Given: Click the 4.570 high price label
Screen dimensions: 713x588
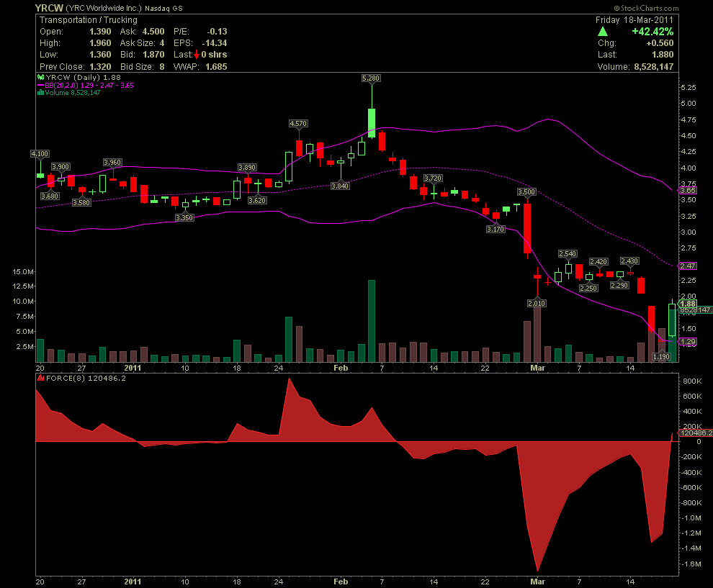Looking at the screenshot, I should click(298, 124).
